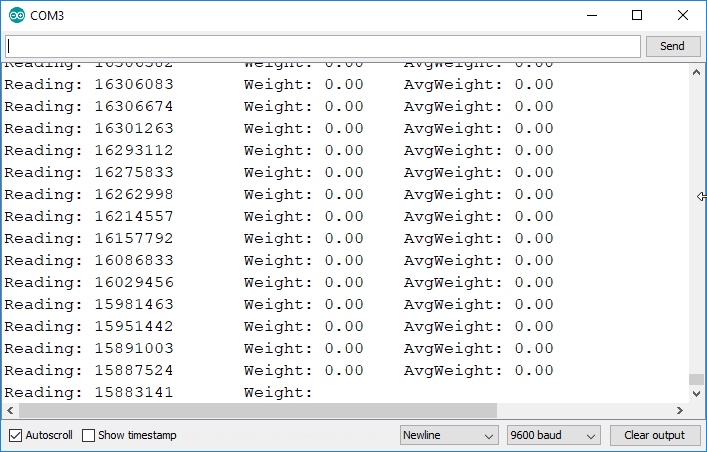This screenshot has height=452, width=707.
Task: Minimize the COM3 window
Action: coord(592,15)
